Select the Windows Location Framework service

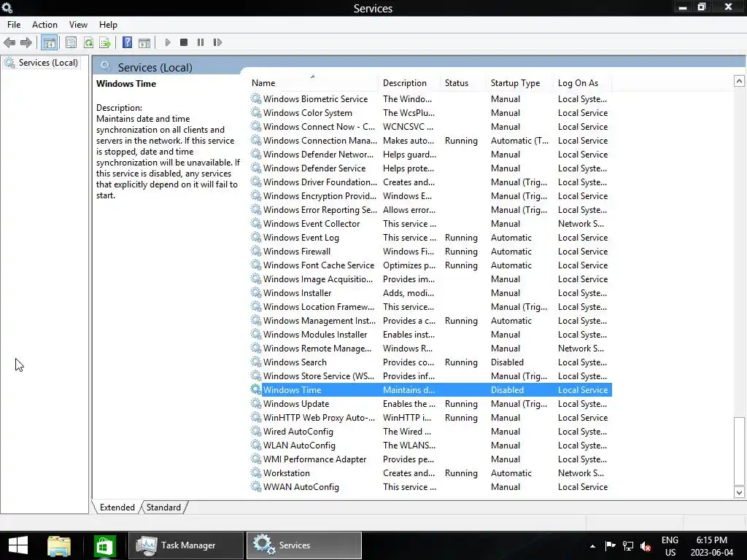pos(430,307)
